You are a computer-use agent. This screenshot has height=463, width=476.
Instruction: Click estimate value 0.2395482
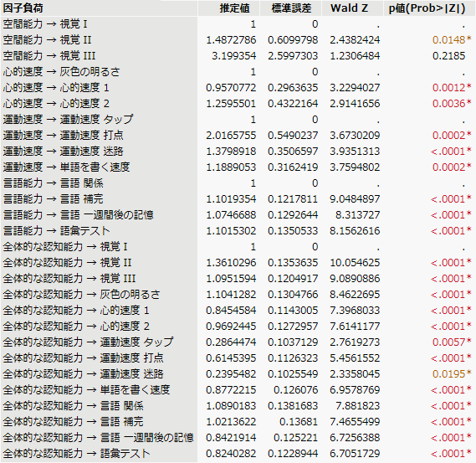pos(231,373)
